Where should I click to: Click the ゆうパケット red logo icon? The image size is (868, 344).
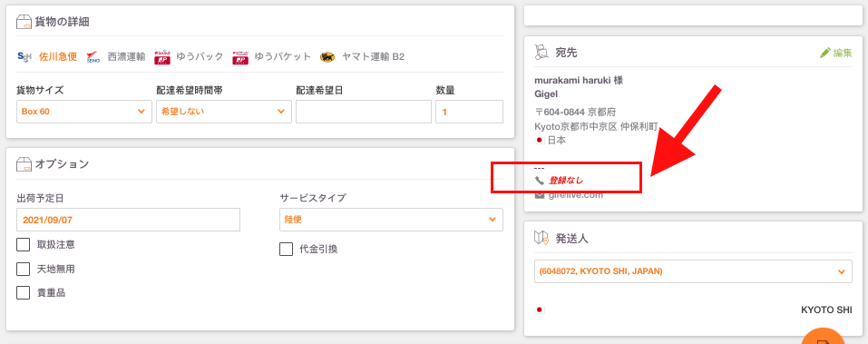pyautogui.click(x=240, y=56)
